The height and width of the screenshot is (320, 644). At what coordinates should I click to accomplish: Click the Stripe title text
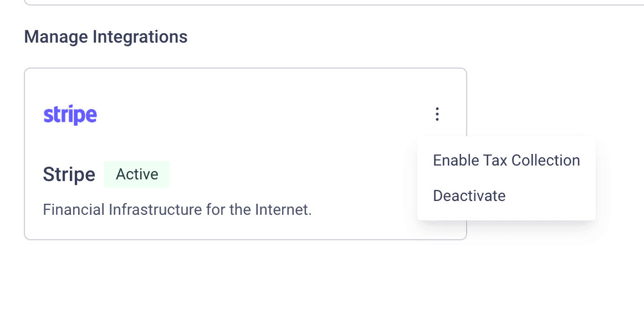click(x=69, y=174)
